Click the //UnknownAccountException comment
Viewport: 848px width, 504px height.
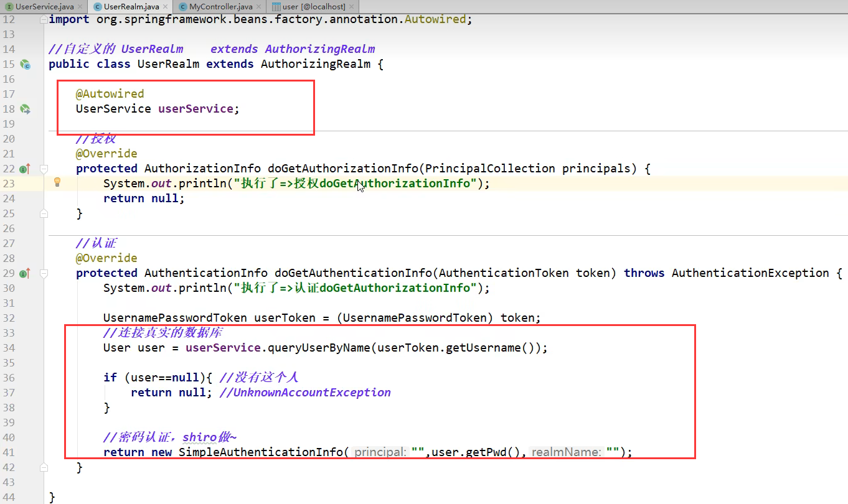(x=305, y=393)
